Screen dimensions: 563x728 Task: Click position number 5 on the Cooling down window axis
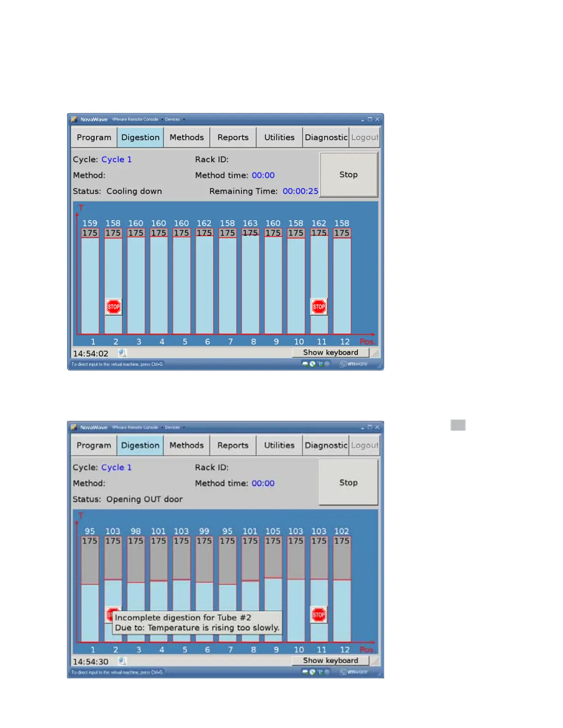(185, 341)
